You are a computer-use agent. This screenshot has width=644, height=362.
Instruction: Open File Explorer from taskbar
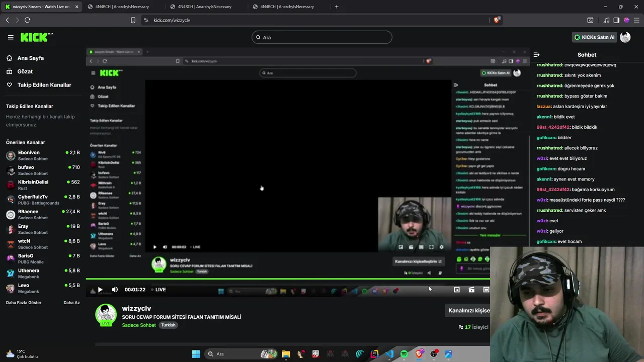click(x=286, y=354)
